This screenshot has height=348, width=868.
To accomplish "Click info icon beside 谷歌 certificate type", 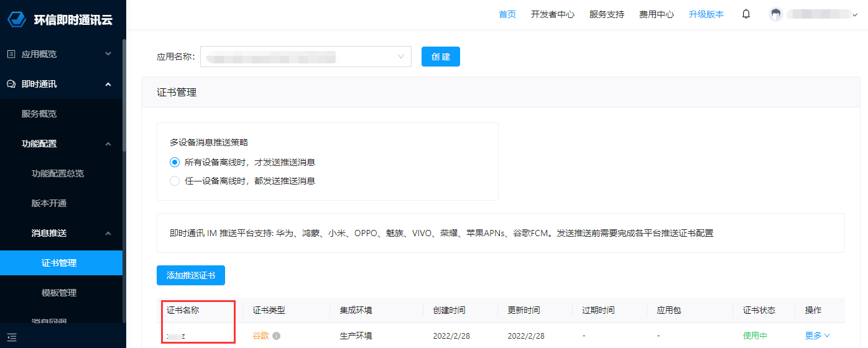I will [x=277, y=336].
